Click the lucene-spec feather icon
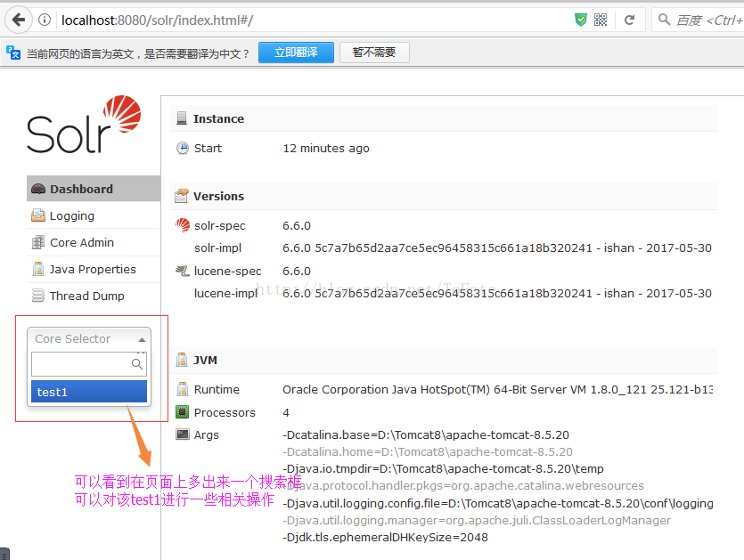Viewport: 744px width, 560px height. click(182, 271)
